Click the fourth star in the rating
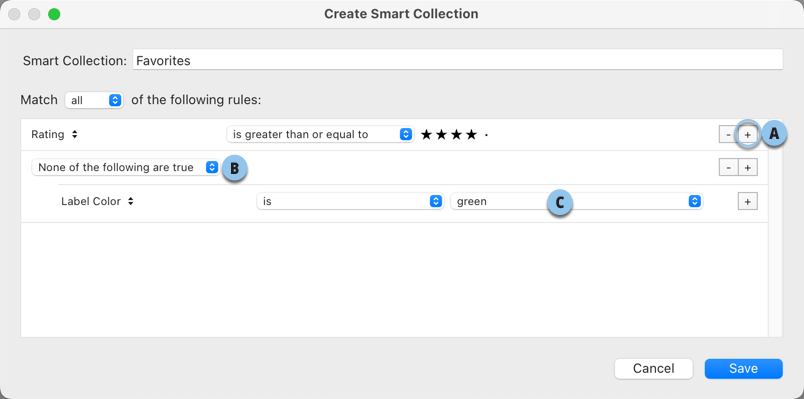This screenshot has height=399, width=804. tap(471, 135)
